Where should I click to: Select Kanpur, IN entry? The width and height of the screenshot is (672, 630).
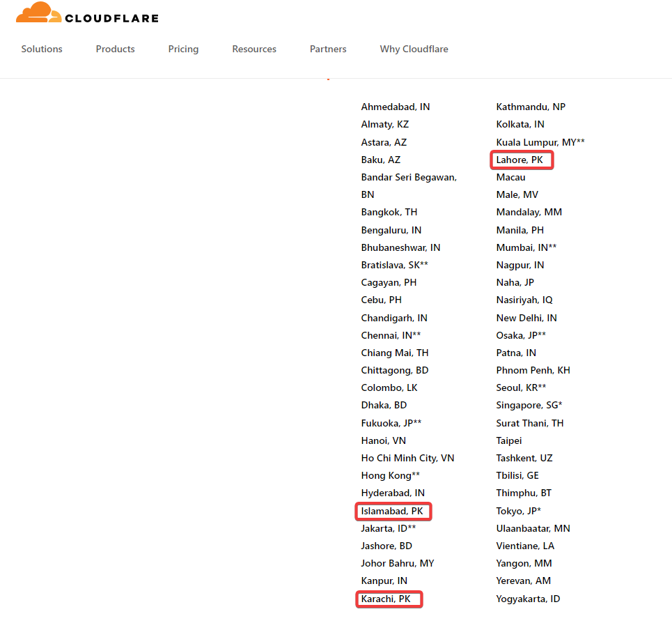coord(384,581)
